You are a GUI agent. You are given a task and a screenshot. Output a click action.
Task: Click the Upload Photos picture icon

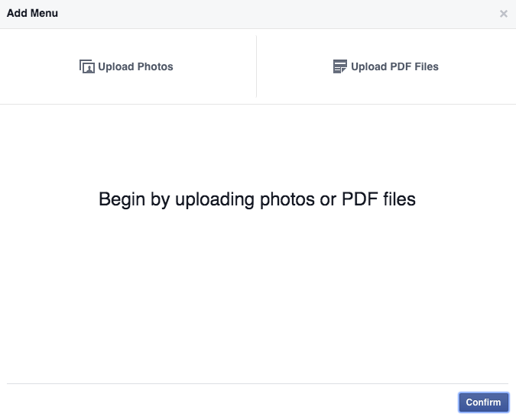pos(87,66)
